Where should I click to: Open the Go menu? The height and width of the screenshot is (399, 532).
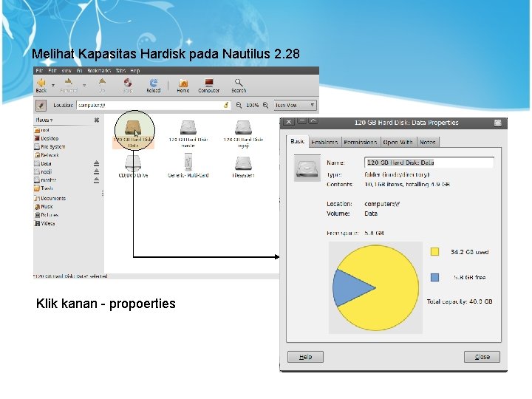pos(79,71)
